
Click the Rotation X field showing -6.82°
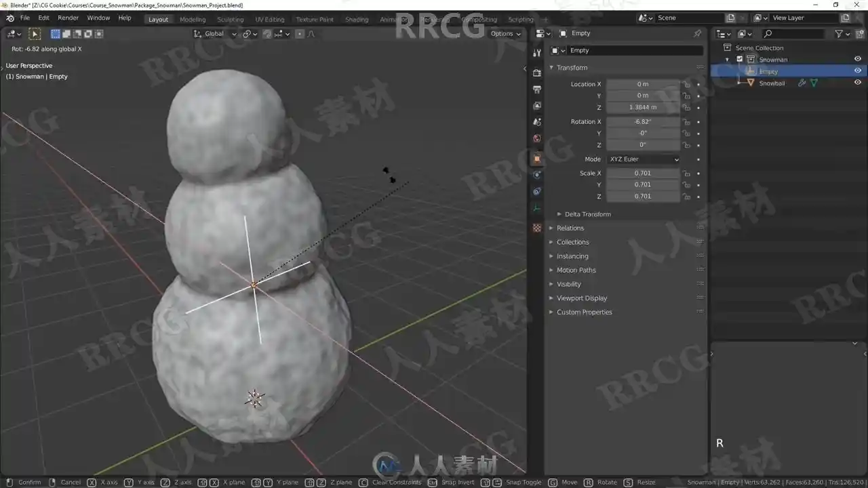(x=642, y=122)
